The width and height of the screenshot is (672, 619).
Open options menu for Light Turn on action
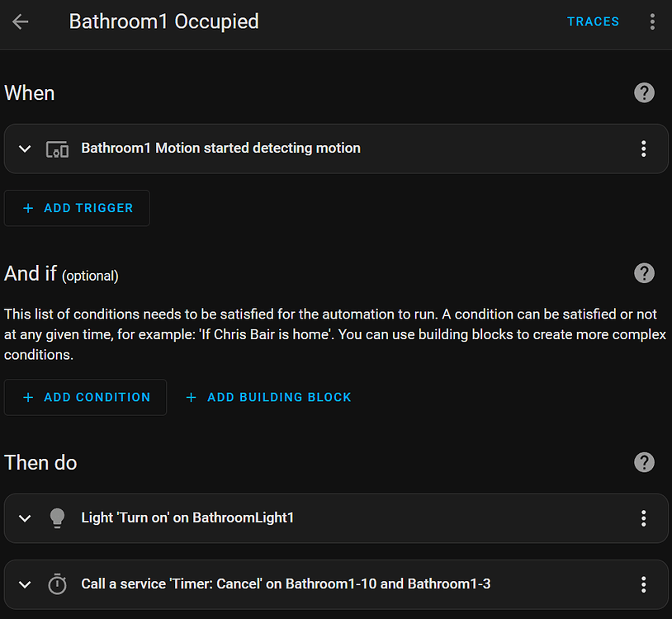click(643, 518)
